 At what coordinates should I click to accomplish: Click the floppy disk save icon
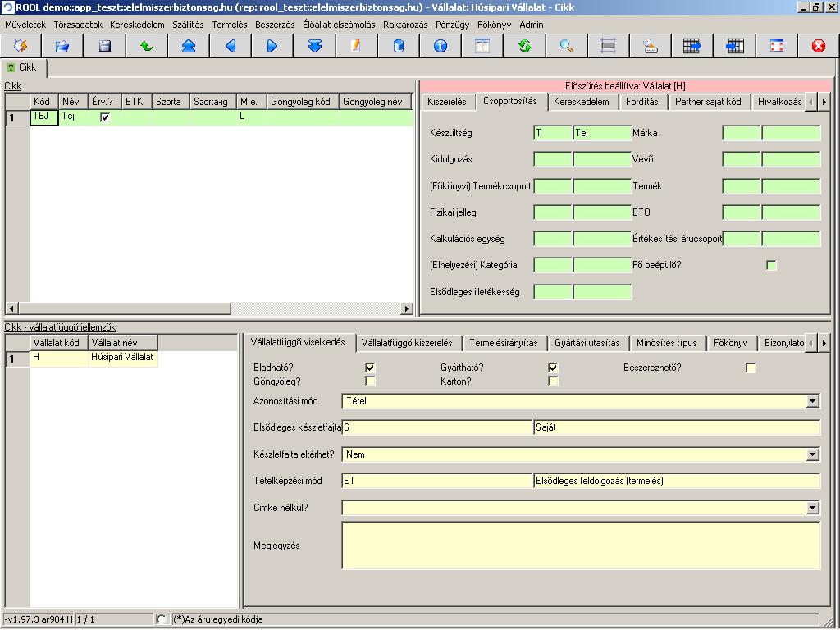tap(104, 46)
